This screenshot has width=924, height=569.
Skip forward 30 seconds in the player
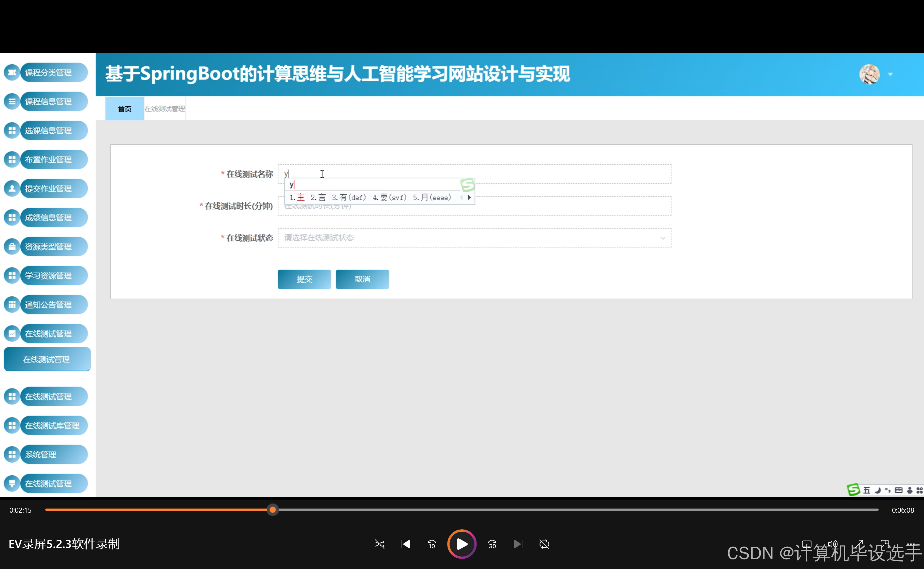click(492, 544)
